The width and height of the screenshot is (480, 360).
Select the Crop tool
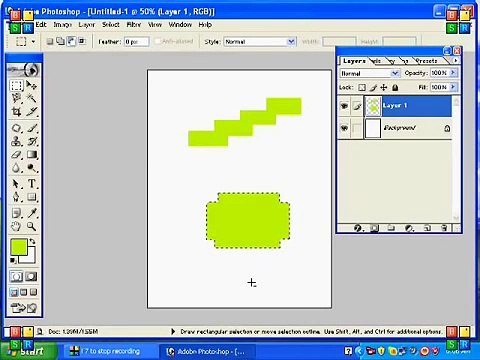(x=16, y=112)
